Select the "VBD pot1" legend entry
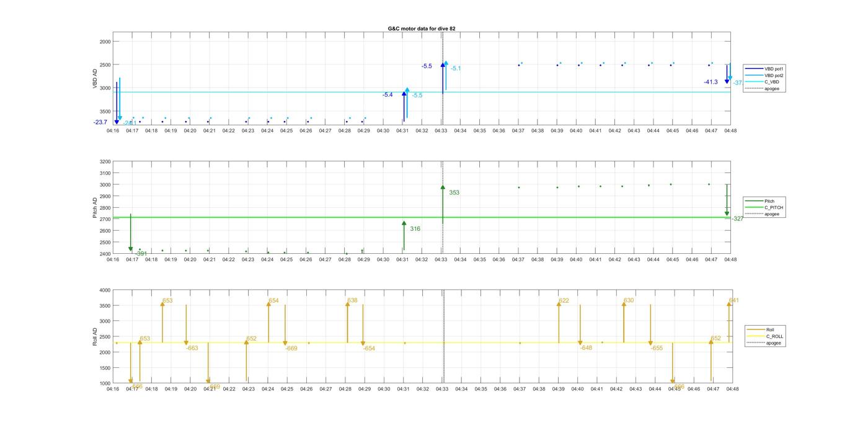This screenshot has height=430, width=868. 763,68
